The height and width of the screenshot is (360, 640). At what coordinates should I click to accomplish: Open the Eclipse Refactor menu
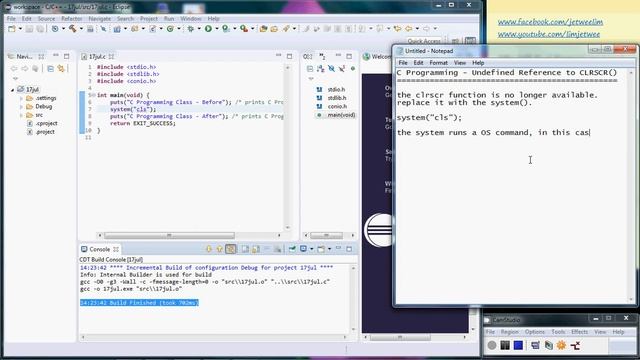[72, 19]
